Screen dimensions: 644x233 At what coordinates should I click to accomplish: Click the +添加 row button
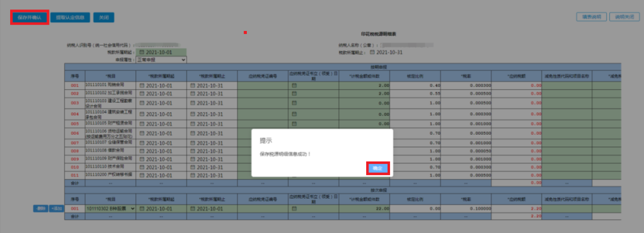coord(56,209)
